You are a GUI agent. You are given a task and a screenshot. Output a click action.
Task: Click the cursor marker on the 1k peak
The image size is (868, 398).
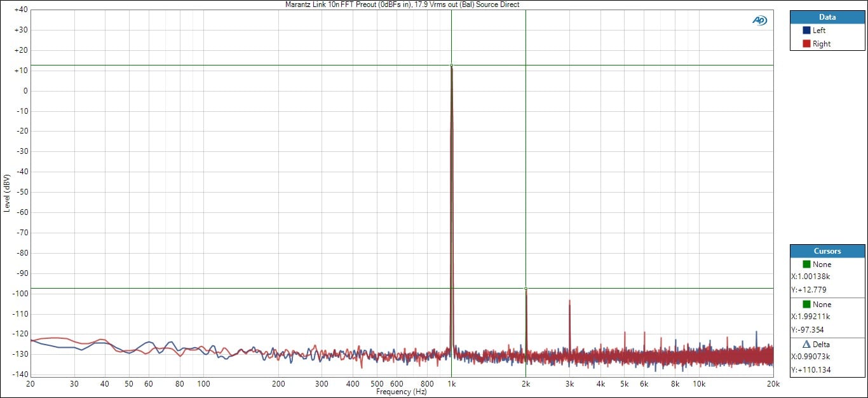tap(451, 65)
